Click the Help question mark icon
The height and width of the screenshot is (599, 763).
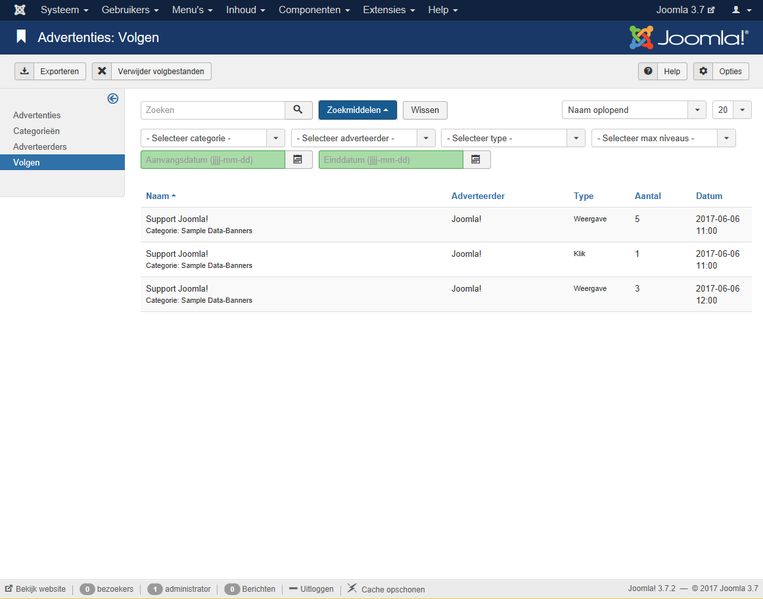(648, 71)
